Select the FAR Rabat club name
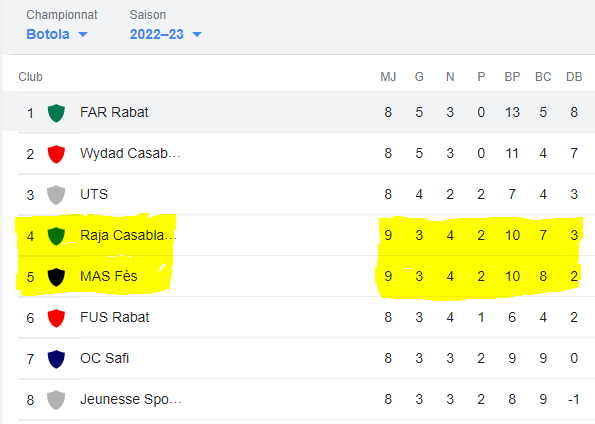 pyautogui.click(x=114, y=112)
